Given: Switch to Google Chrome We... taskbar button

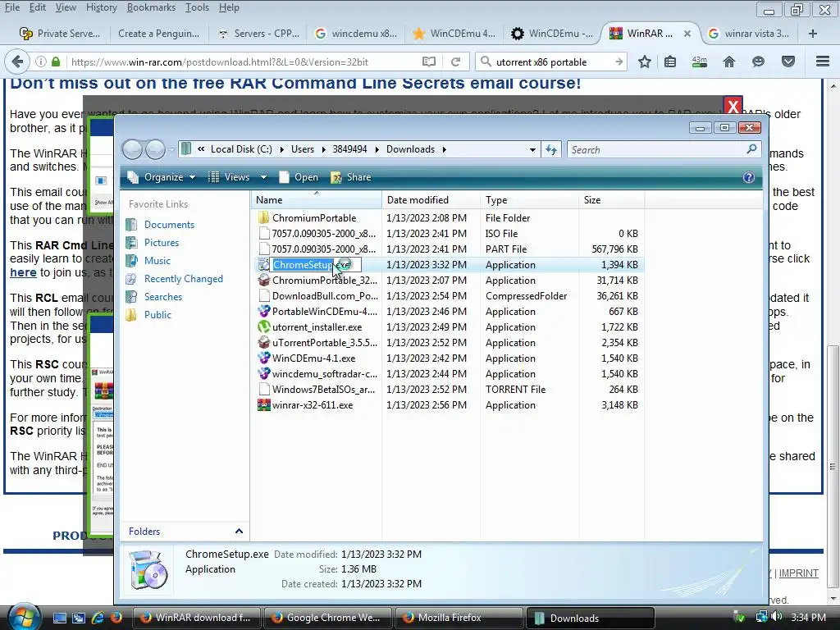Looking at the screenshot, I should click(x=327, y=618).
